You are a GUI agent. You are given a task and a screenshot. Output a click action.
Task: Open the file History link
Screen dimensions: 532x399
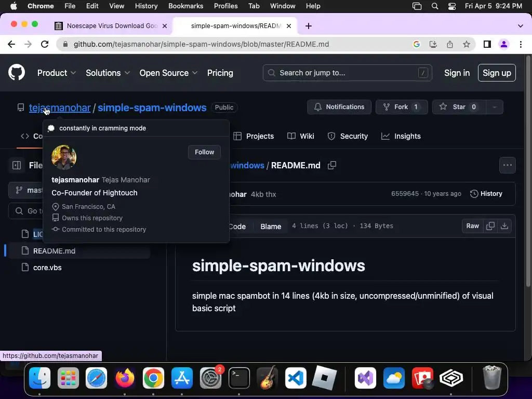click(486, 194)
